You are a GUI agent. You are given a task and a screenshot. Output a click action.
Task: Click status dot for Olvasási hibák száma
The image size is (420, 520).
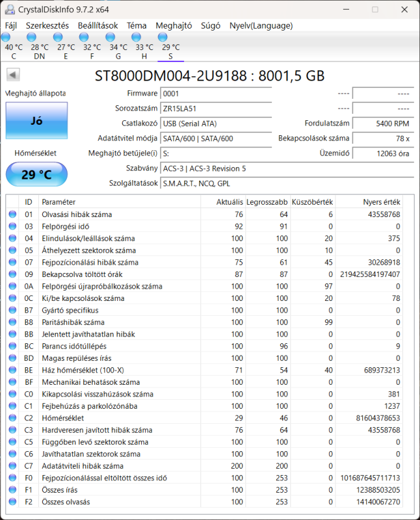(x=12, y=214)
